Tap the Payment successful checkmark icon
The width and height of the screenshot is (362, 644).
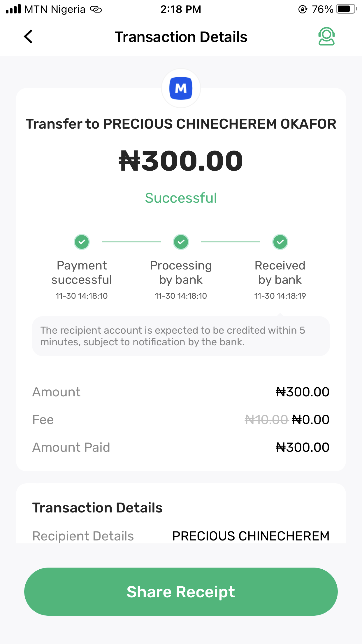click(x=82, y=242)
